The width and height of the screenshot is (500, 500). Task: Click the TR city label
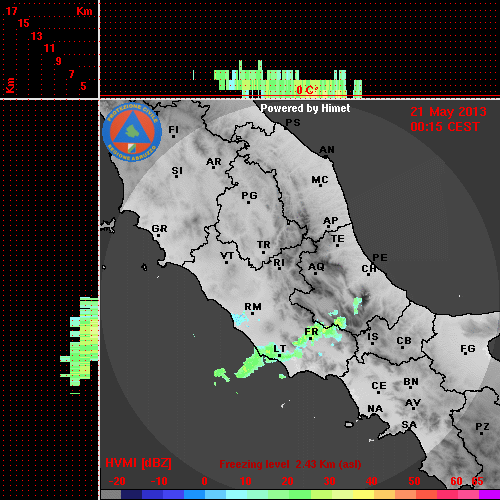pos(263,245)
